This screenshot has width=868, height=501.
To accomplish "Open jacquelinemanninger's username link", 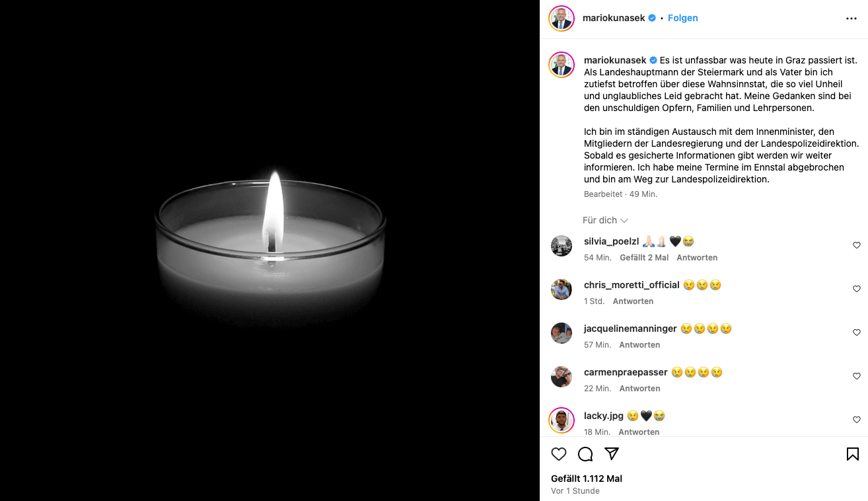I will coord(630,328).
